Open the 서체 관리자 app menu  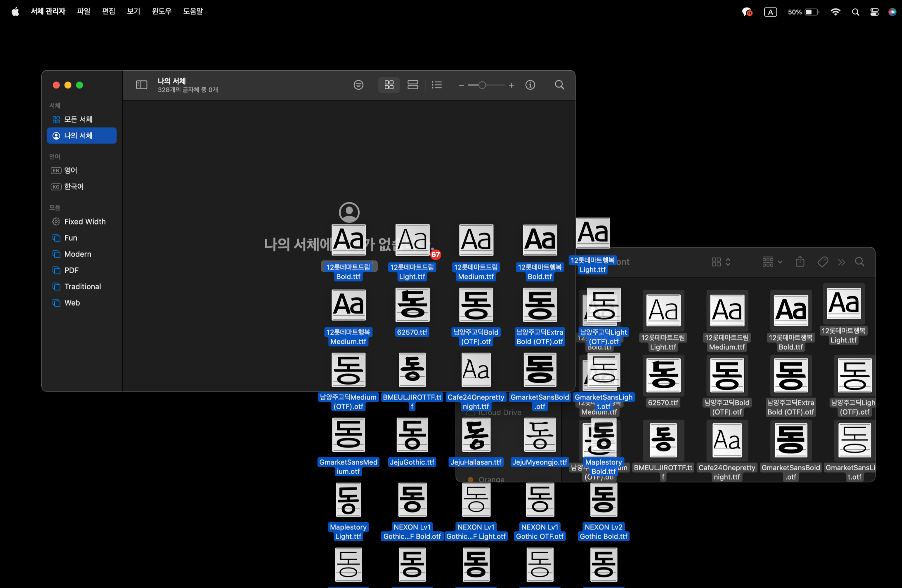pos(48,11)
